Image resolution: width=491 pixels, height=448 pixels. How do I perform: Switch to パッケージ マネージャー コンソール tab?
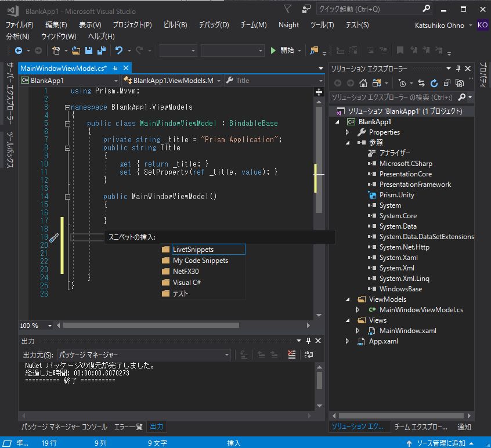[64, 427]
